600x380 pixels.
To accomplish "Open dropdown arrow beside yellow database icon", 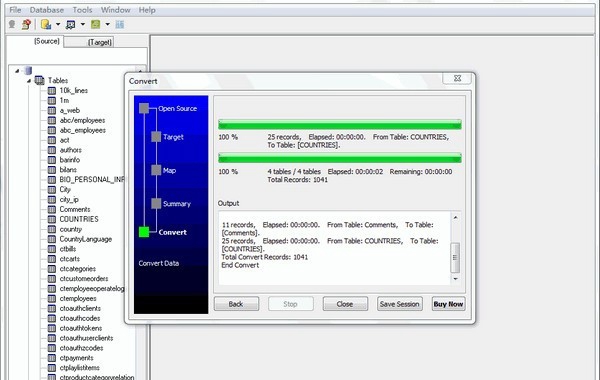I will [x=58, y=24].
